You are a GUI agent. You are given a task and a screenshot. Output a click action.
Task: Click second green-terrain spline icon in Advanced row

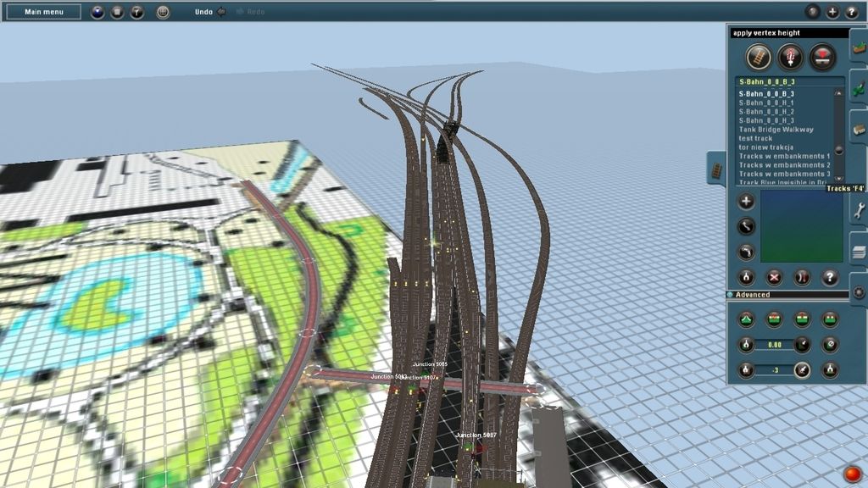(774, 319)
